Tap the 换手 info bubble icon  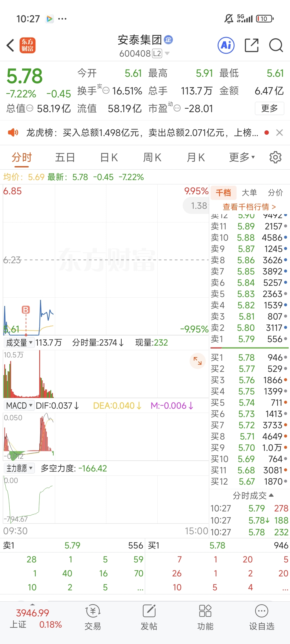(106, 90)
